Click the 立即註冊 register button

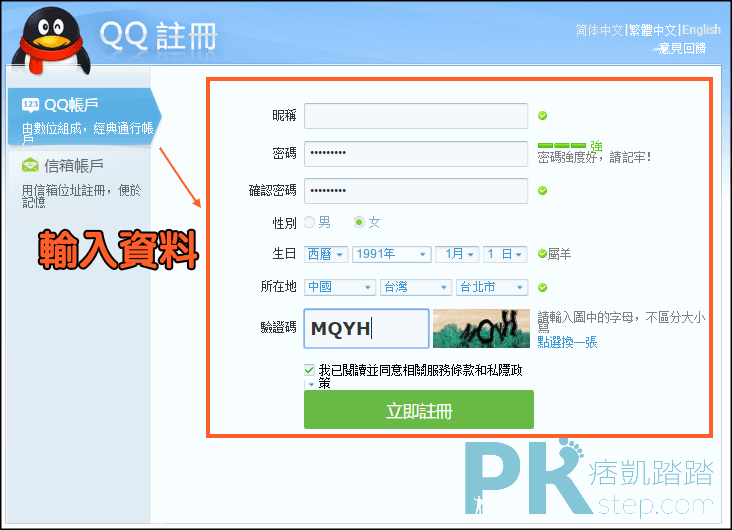[419, 410]
